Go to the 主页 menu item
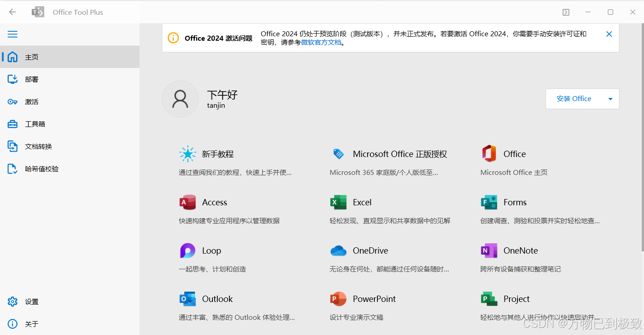The height and width of the screenshot is (335, 644). [x=70, y=57]
